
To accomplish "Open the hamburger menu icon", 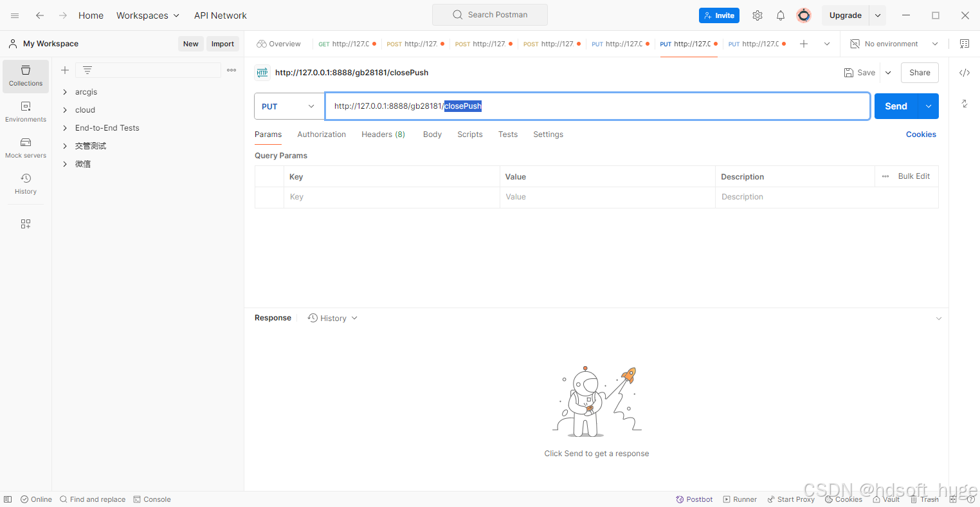I will (x=15, y=15).
